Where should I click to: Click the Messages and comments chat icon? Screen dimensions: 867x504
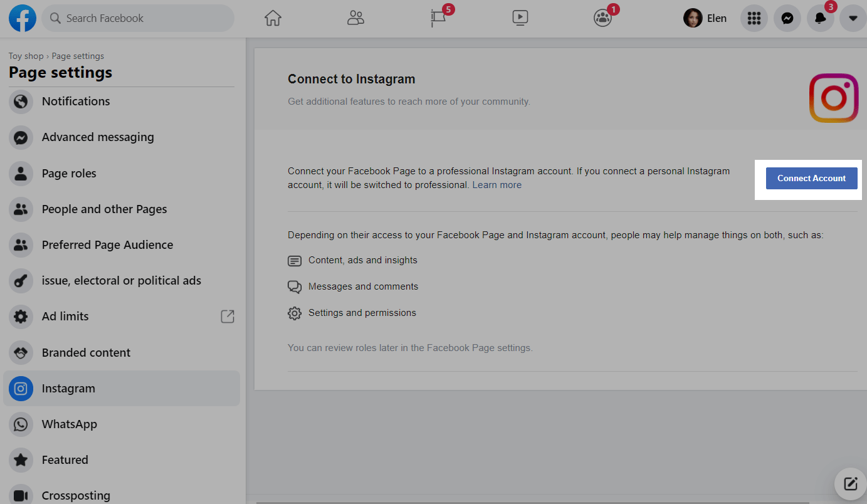tap(295, 287)
